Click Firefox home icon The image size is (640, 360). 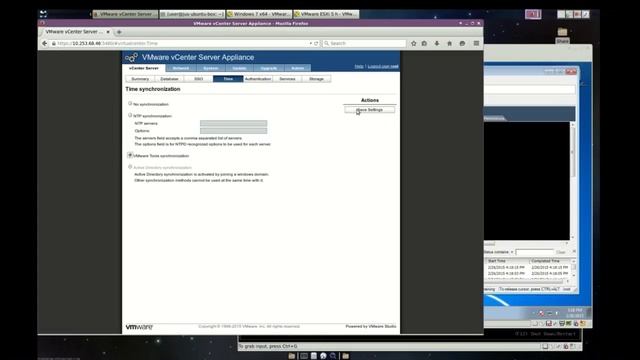[x=449, y=43]
